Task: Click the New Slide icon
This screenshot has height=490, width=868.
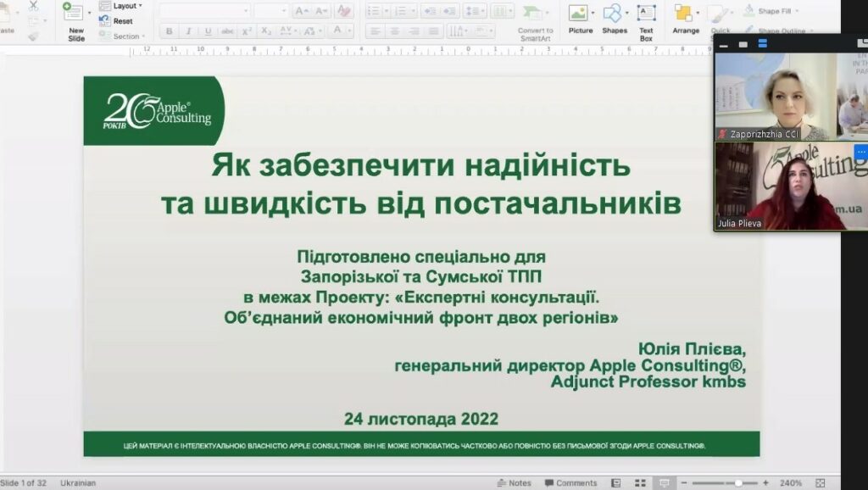Action: click(x=73, y=11)
